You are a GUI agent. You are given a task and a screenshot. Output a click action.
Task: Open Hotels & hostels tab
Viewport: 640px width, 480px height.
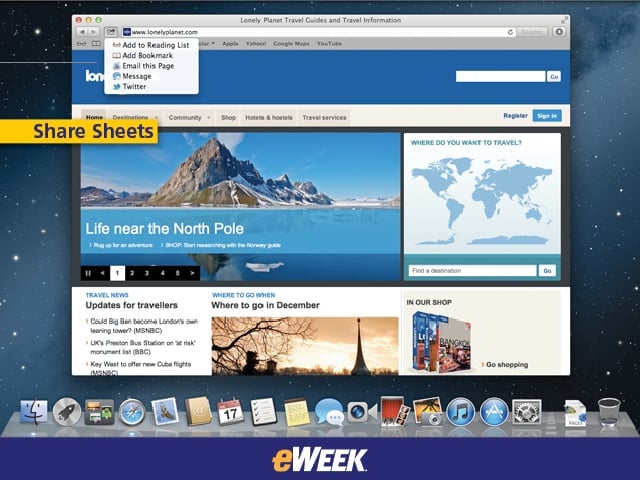click(x=269, y=118)
